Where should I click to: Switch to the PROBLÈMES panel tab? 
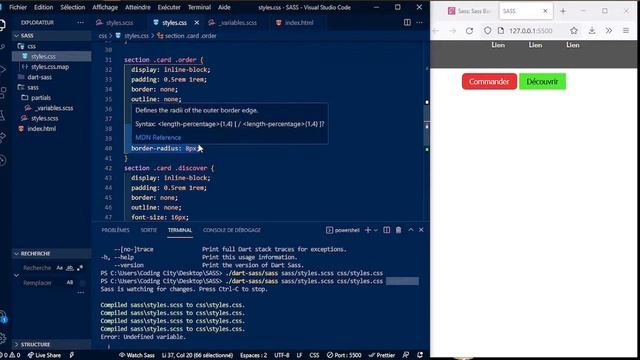coord(116,230)
